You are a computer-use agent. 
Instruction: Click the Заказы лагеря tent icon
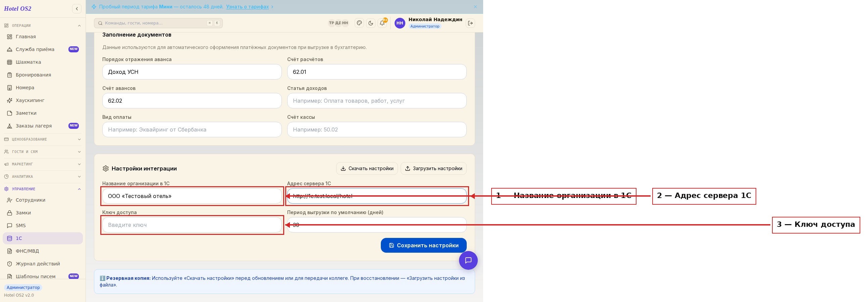tap(9, 126)
